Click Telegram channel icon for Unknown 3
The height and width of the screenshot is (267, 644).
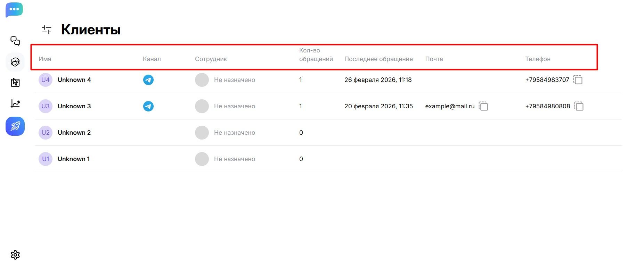click(148, 106)
